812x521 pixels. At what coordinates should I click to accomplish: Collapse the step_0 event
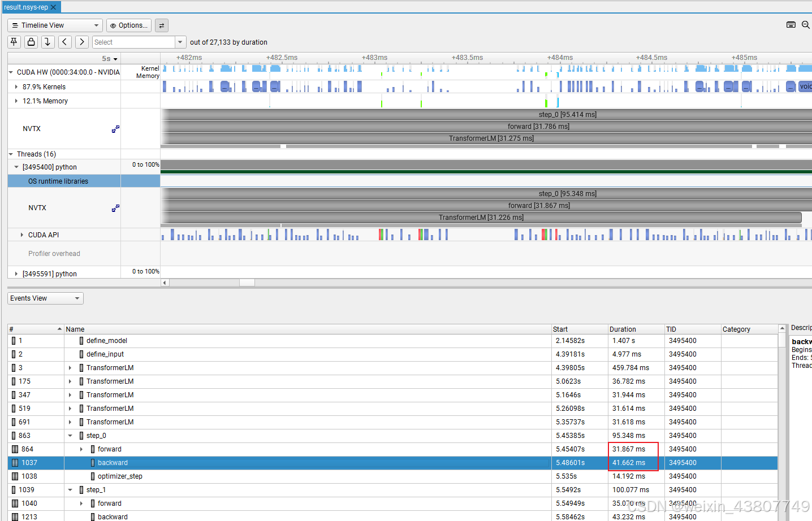tap(70, 436)
